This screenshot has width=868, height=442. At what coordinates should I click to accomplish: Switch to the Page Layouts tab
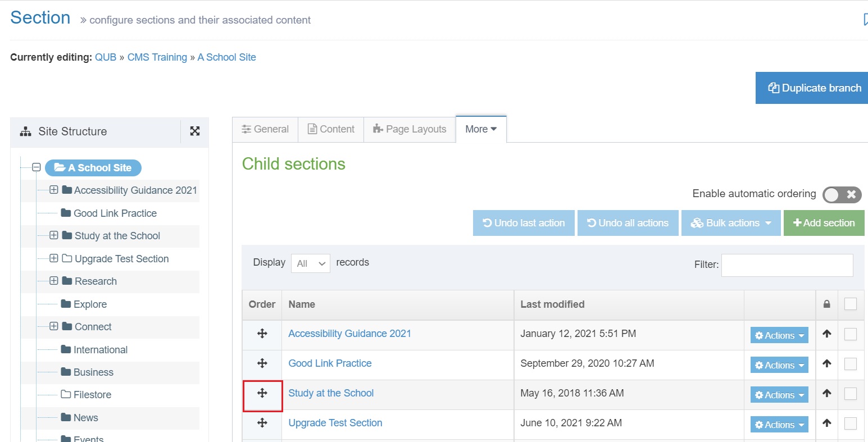point(410,129)
